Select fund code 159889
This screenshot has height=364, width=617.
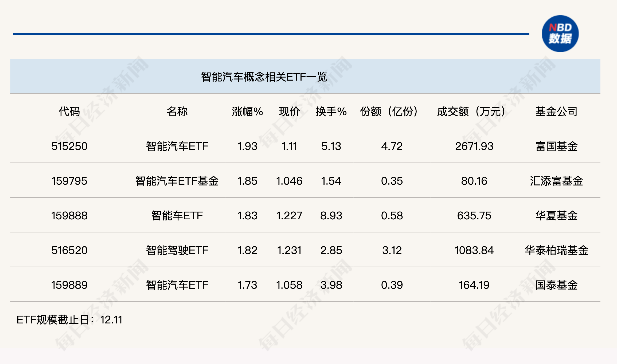[x=69, y=285]
